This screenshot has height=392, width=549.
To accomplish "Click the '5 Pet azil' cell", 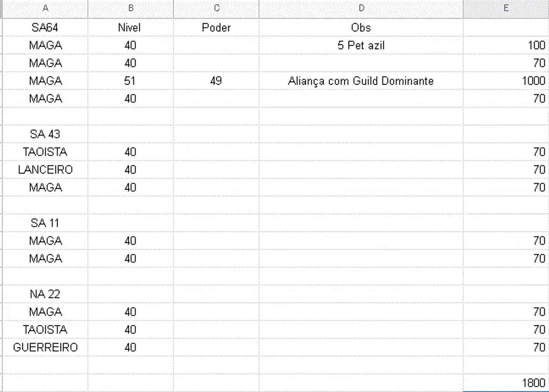I will click(361, 45).
